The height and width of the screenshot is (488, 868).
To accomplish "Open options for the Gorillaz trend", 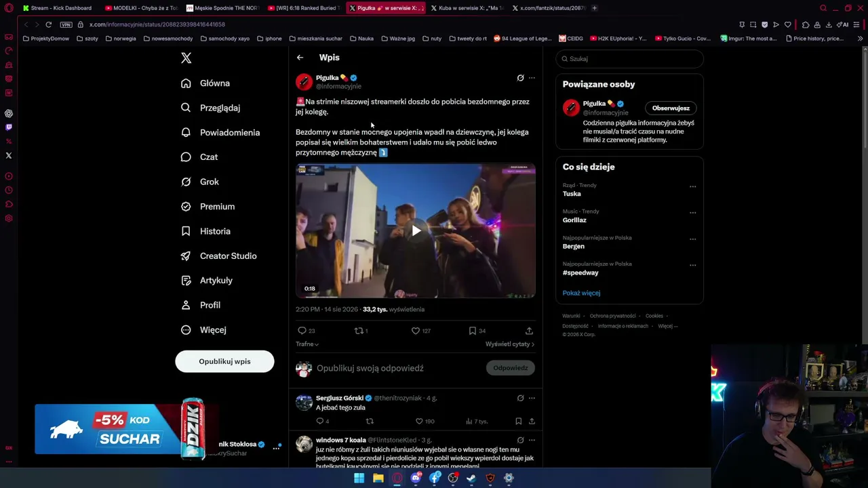I will pyautogui.click(x=692, y=213).
